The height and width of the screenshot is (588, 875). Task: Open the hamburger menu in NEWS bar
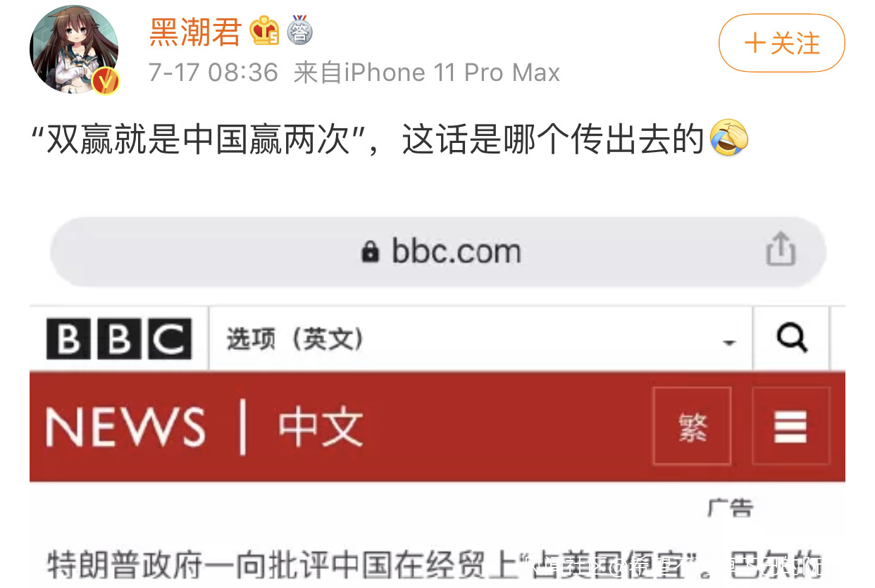[x=790, y=426]
